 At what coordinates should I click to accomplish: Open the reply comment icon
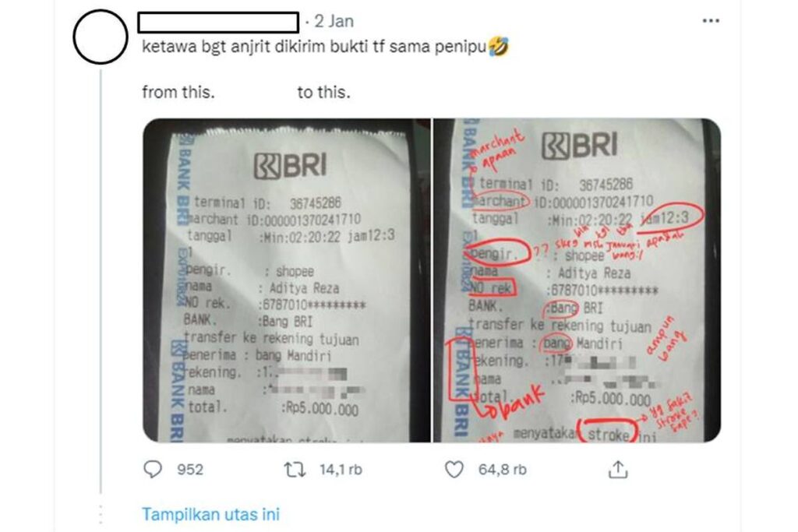(x=153, y=470)
